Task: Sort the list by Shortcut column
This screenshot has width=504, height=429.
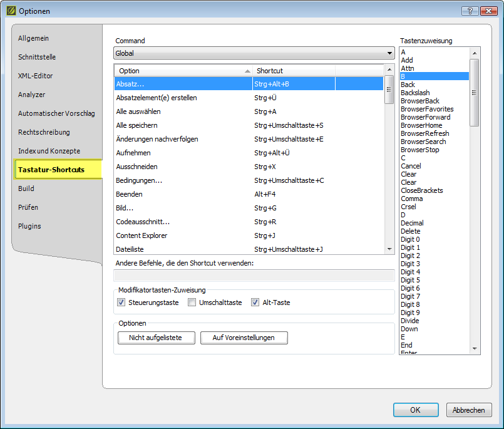Action: click(x=293, y=71)
